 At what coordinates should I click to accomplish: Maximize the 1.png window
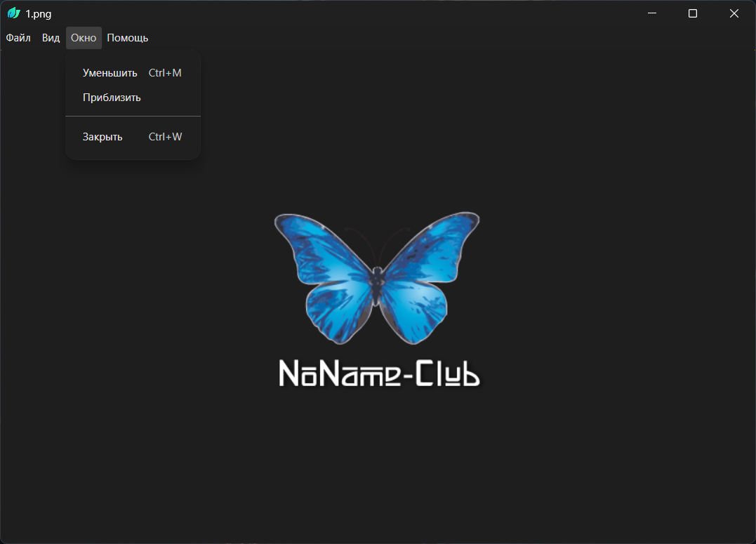(x=693, y=13)
